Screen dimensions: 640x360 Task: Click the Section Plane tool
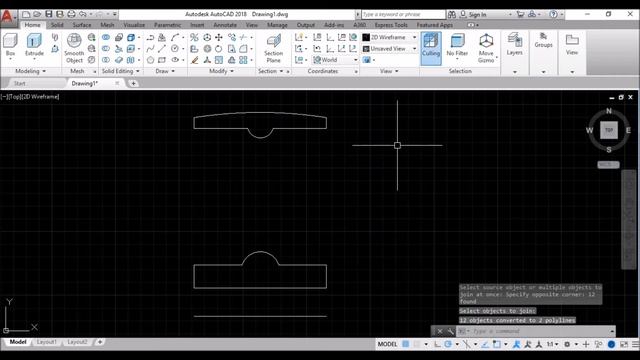(x=273, y=48)
